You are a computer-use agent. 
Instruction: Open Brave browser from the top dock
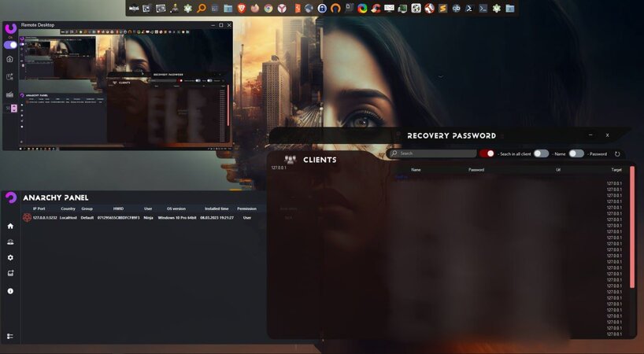(241, 8)
